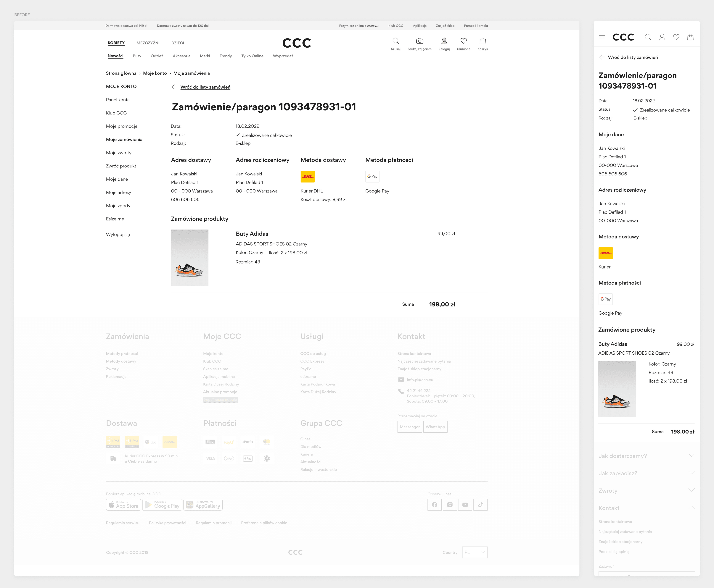Screen dimensions: 714x588
Task: Open Szukaj zdjęciem camera search icon
Action: [419, 41]
